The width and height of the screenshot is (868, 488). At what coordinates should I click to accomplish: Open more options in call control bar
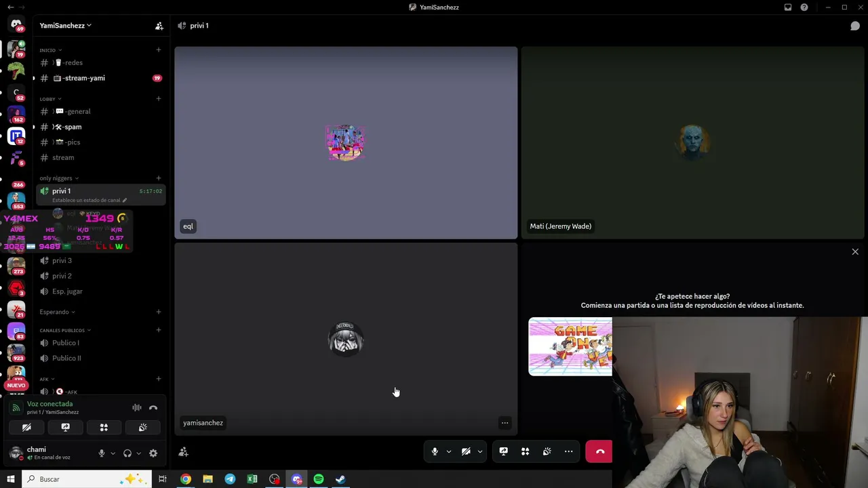click(x=568, y=451)
